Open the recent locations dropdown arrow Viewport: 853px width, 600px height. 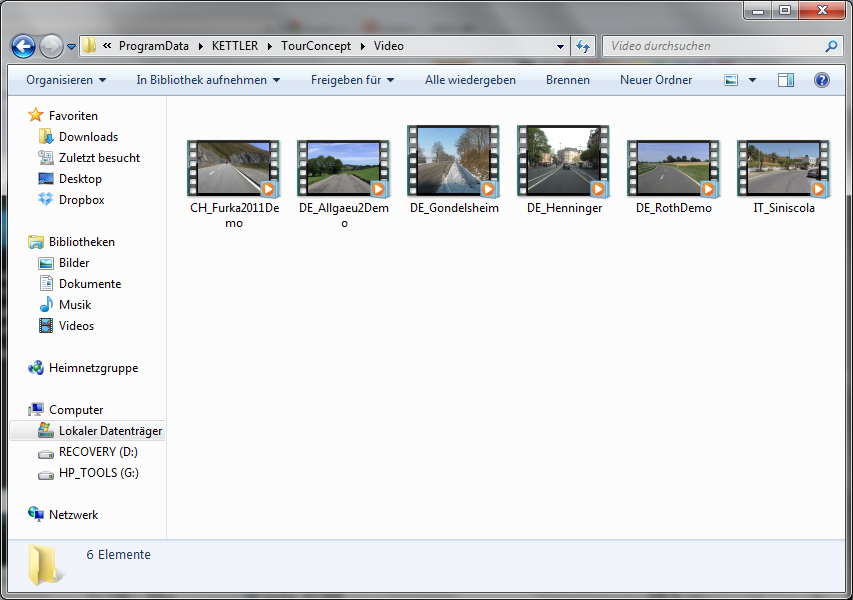71,47
